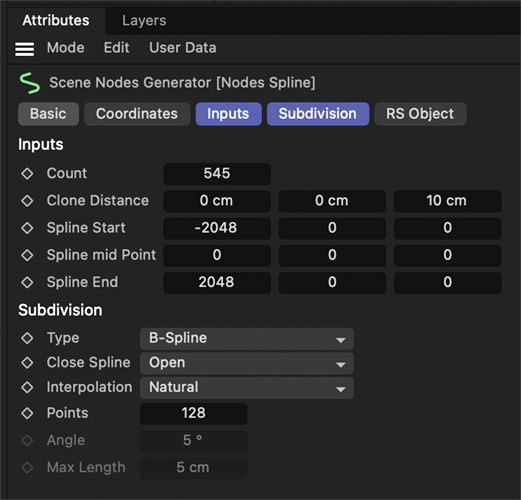
Task: Open the Close Spline dropdown showing Open
Action: click(x=246, y=363)
